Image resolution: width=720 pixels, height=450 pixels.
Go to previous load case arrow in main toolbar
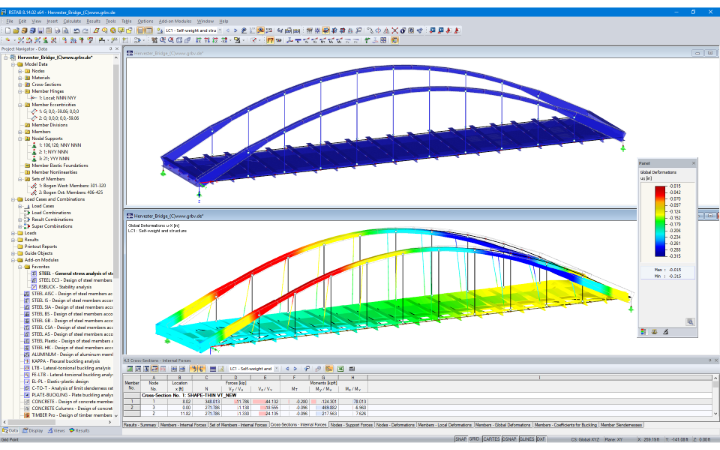(x=228, y=31)
